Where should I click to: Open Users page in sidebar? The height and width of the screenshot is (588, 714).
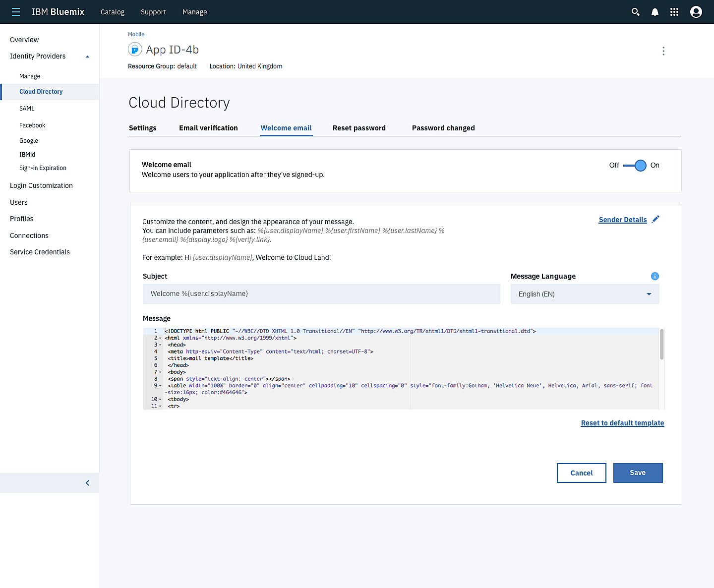19,202
